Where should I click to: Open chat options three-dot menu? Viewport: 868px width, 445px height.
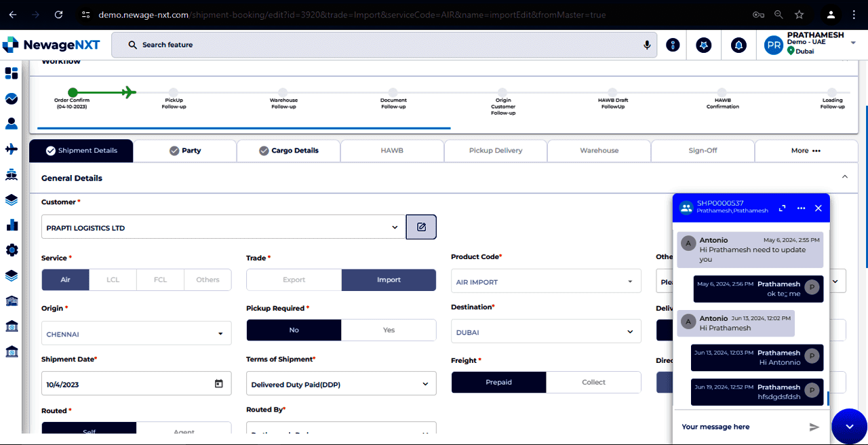pyautogui.click(x=801, y=208)
